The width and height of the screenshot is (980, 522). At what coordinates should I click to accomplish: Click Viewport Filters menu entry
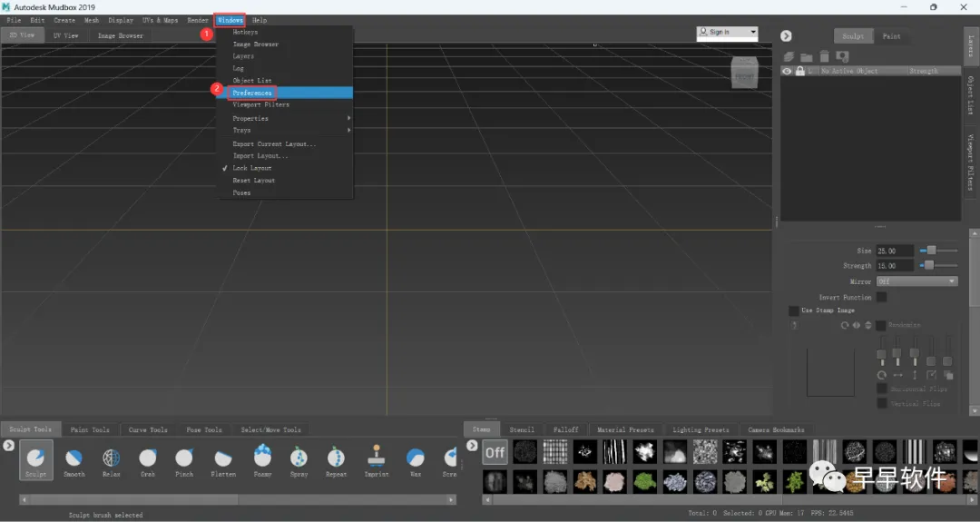tap(285, 105)
